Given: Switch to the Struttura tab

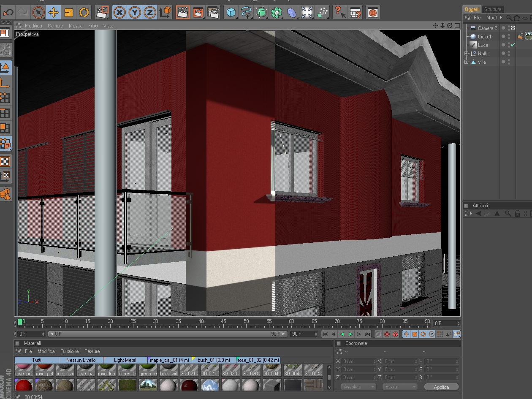Looking at the screenshot, I should point(493,9).
